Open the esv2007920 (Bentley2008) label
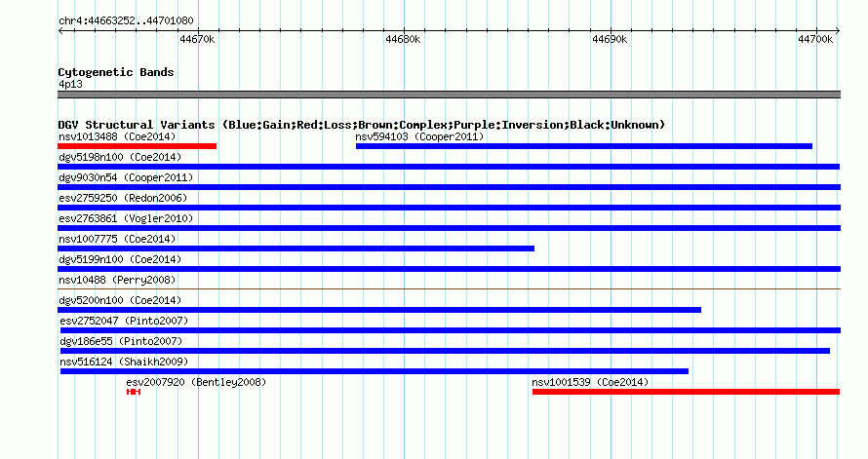This screenshot has height=459, width=868. pyautogui.click(x=196, y=382)
